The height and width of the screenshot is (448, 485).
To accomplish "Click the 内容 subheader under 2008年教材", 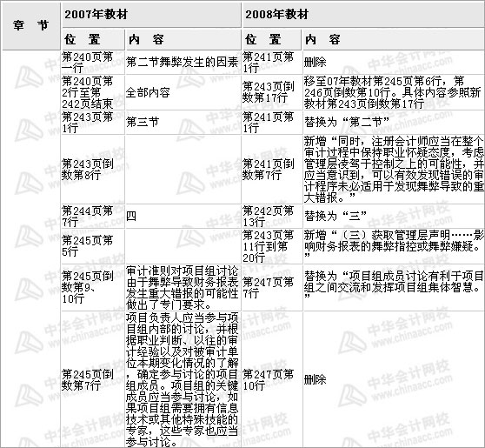I will (x=394, y=40).
